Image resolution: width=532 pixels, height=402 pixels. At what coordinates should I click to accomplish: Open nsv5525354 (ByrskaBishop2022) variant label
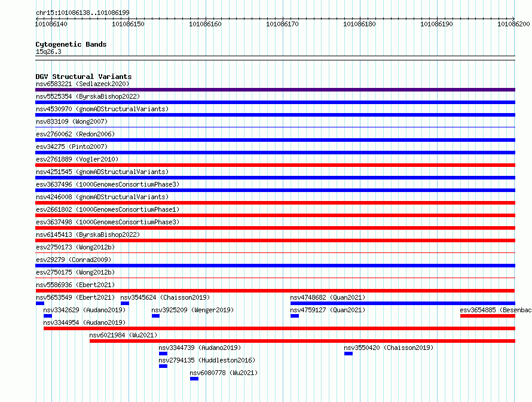[x=88, y=96]
